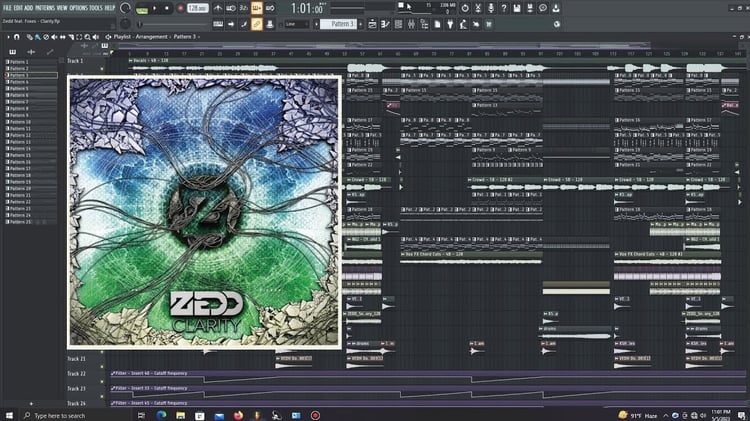
Task: Click the 1:01:00 time display
Action: (x=307, y=8)
